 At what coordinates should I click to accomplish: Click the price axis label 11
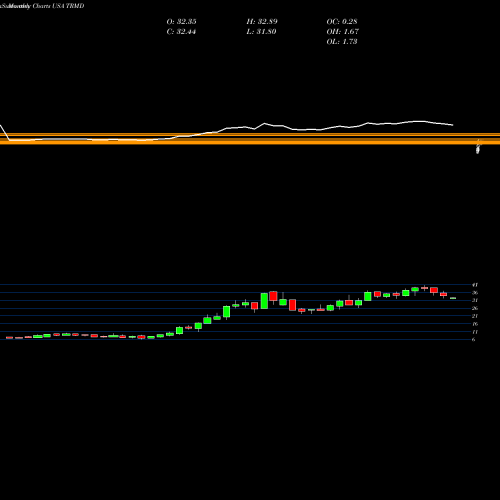475,332
